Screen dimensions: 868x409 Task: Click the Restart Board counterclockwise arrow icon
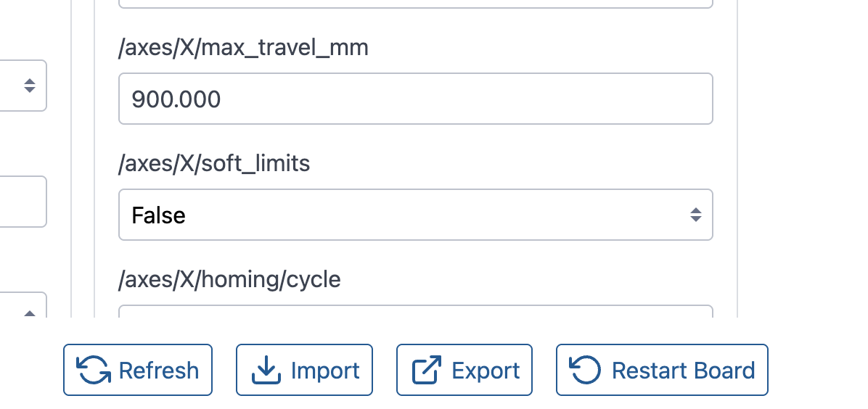[586, 371]
